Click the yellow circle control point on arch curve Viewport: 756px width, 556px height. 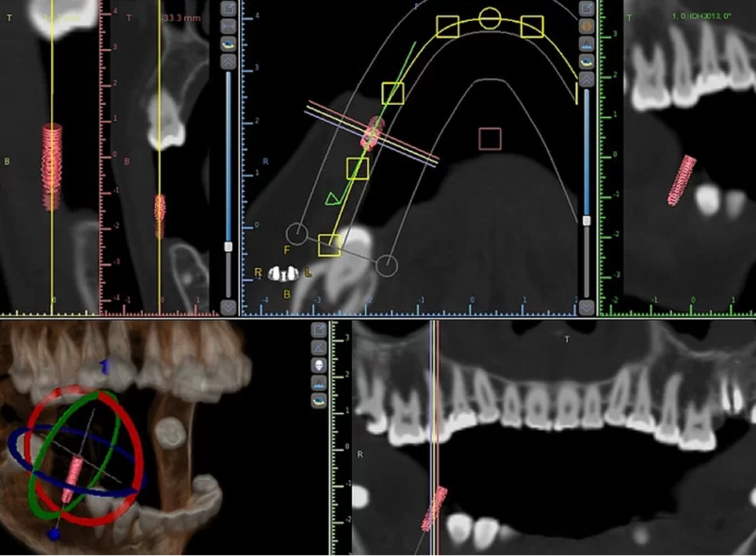[x=489, y=19]
